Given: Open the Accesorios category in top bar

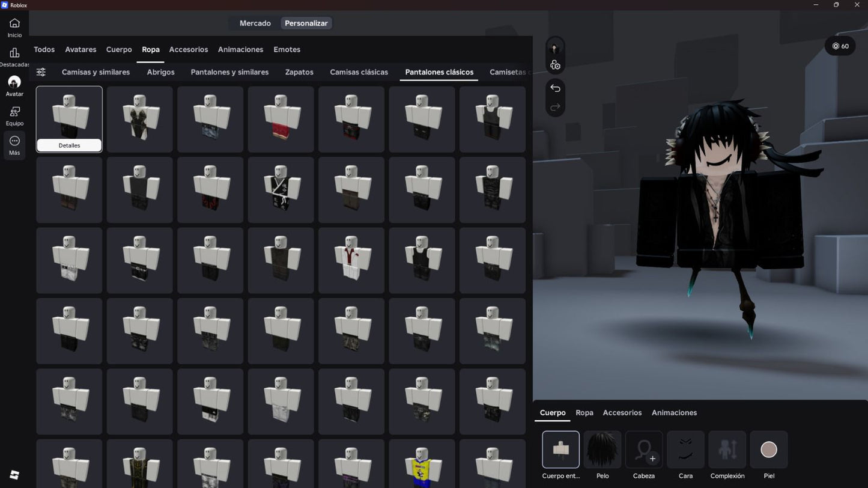Looking at the screenshot, I should (189, 49).
